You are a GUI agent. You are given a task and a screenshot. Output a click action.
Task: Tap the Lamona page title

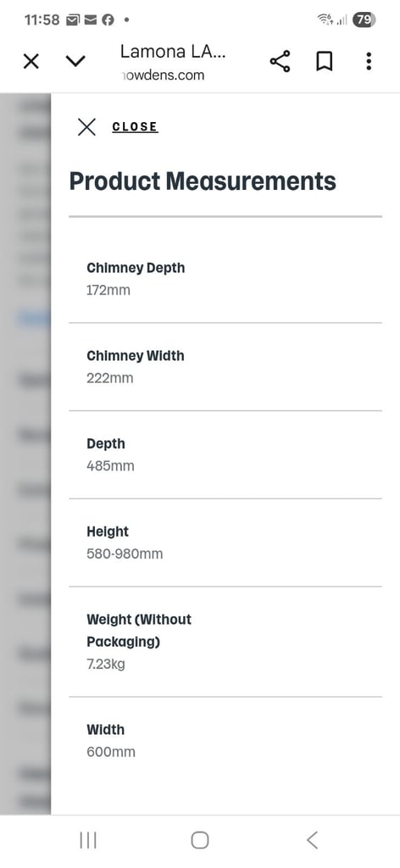click(173, 52)
